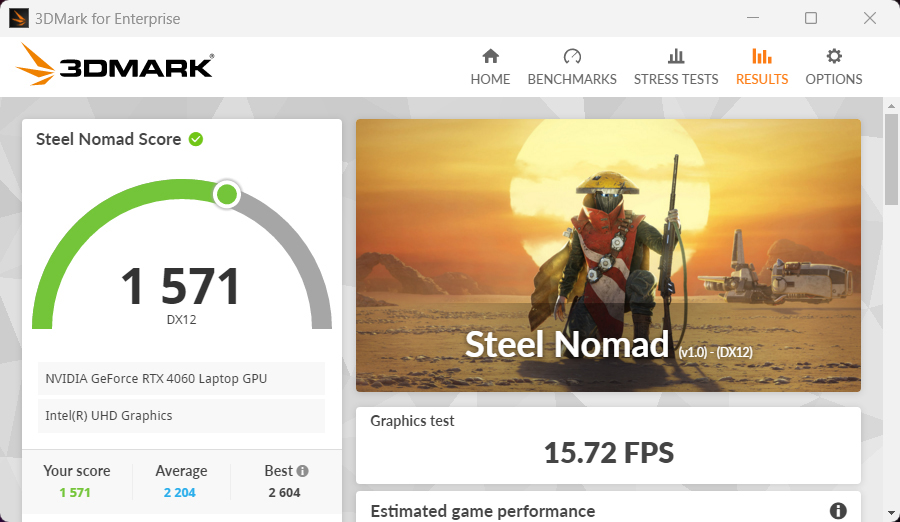
Task: Click HOME tab label
Action: 490,79
